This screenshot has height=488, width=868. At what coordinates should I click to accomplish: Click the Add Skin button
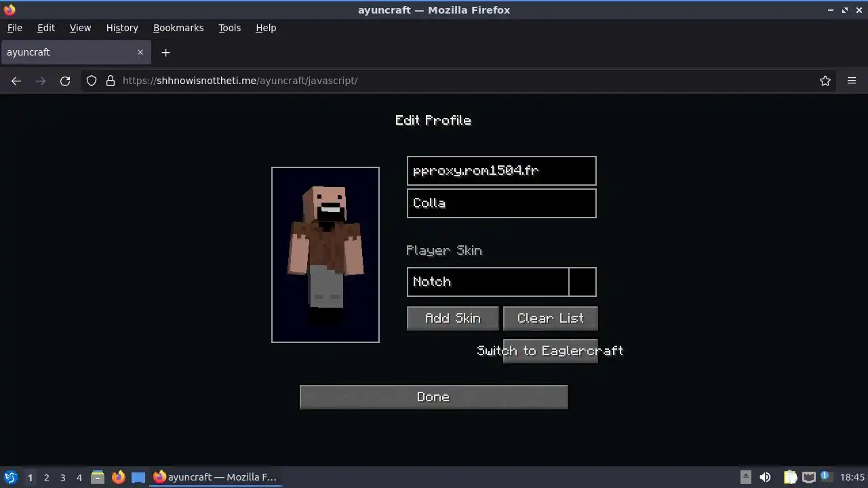[x=453, y=319]
